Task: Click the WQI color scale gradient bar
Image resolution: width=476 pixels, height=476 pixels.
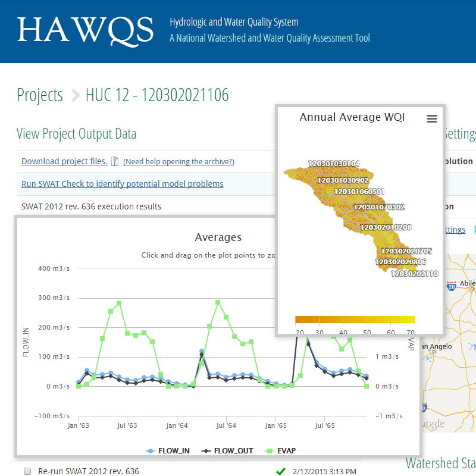Action: click(355, 320)
